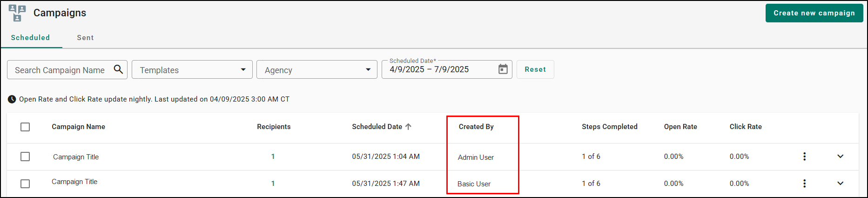Click Create new campaign button

[x=814, y=13]
